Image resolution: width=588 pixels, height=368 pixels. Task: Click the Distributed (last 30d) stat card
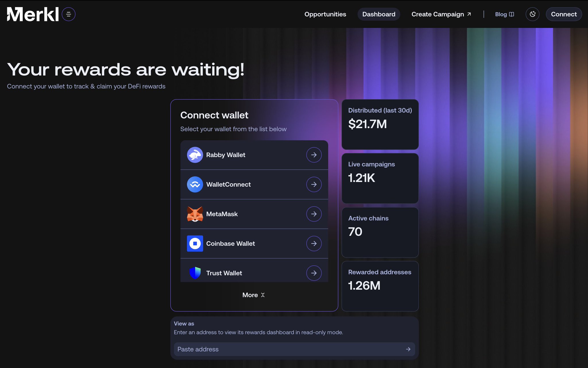[380, 124]
